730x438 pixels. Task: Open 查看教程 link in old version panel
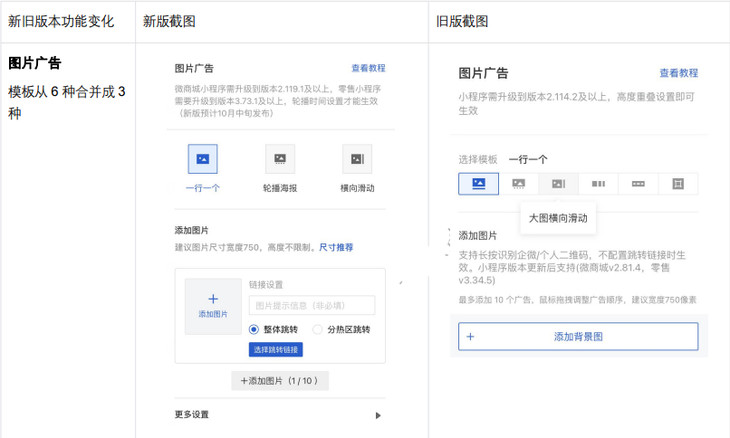[x=678, y=73]
